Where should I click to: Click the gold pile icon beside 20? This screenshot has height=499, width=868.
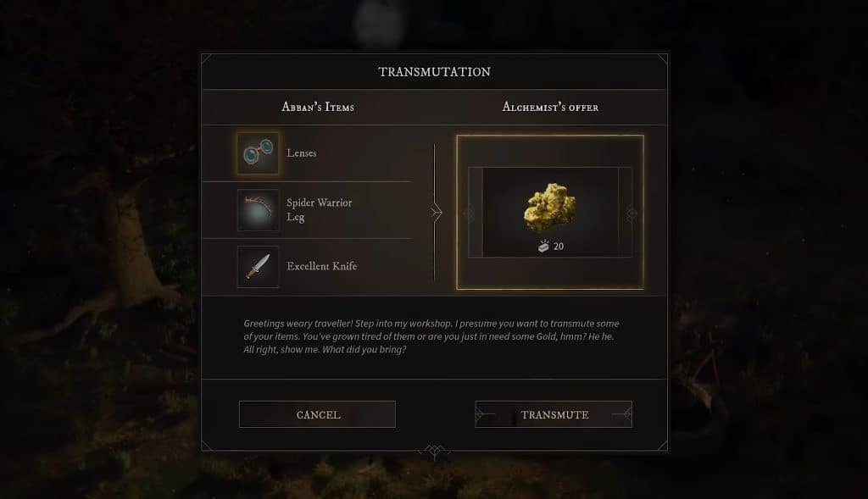coord(543,247)
